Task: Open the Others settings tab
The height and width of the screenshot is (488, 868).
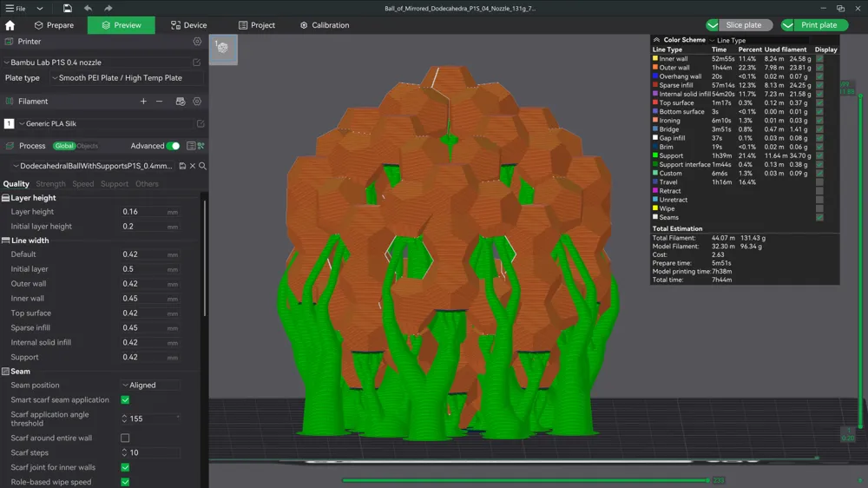Action: tap(147, 184)
